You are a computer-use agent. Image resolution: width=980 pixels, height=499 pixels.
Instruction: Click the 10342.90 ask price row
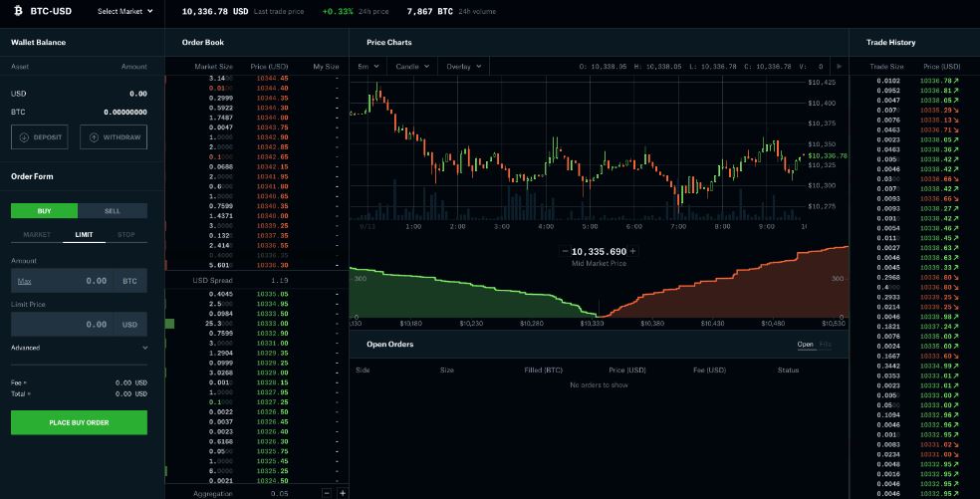pyautogui.click(x=257, y=136)
